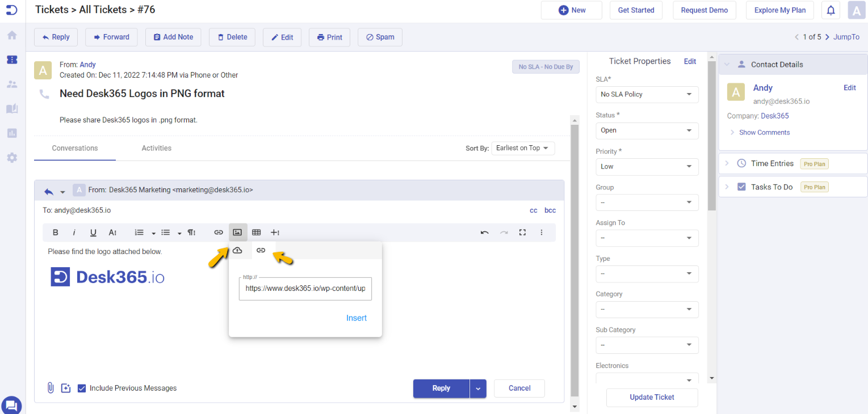Open the user avatar A in header

coord(856,10)
